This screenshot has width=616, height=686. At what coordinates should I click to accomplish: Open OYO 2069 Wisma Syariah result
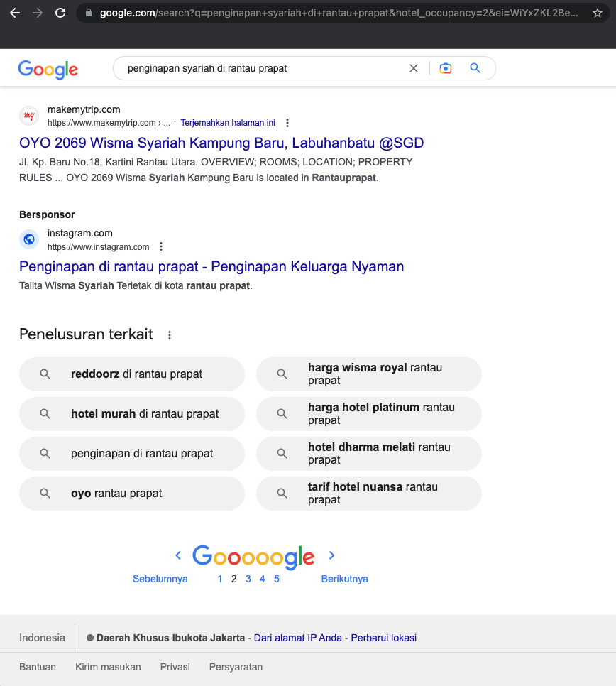[221, 143]
